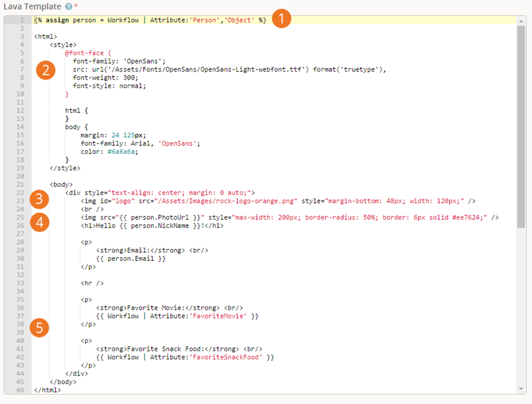
Task: Click the <hr /> tag
Action: coord(92,283)
